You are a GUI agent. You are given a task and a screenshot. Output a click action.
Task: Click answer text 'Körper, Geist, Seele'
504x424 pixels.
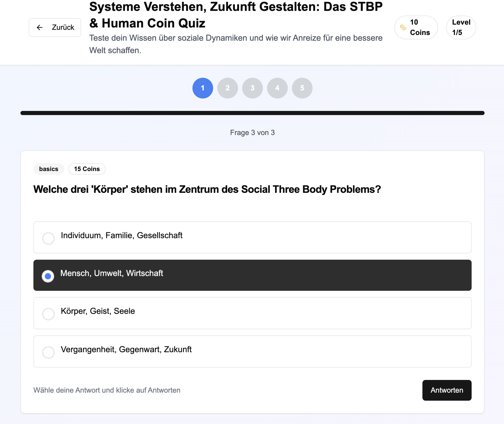coord(98,311)
